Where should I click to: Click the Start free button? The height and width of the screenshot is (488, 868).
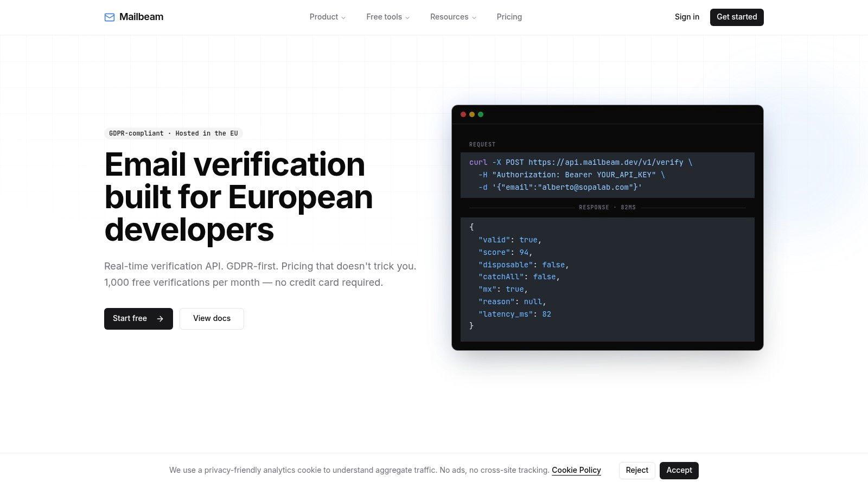point(138,319)
